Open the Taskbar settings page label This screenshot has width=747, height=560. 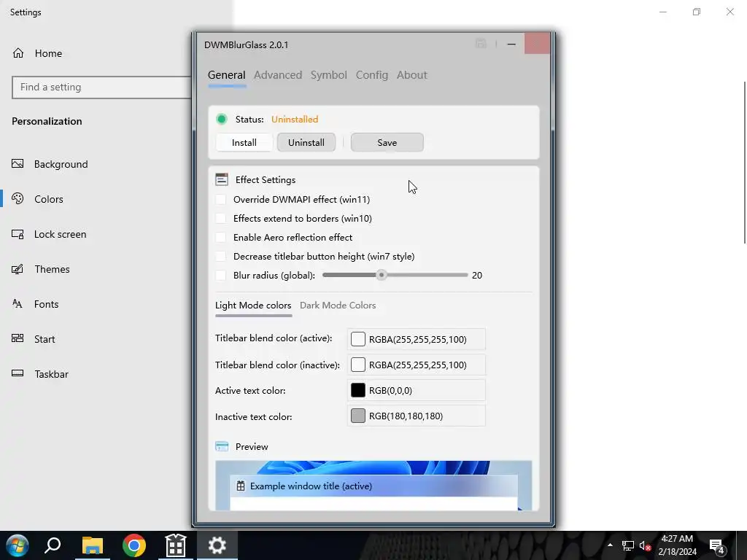tap(52, 374)
